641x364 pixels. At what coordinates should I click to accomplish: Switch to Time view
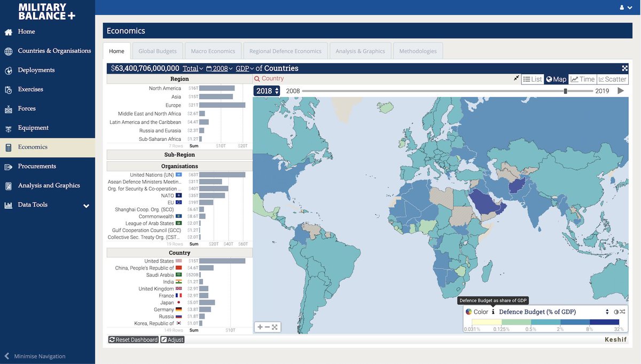[583, 79]
